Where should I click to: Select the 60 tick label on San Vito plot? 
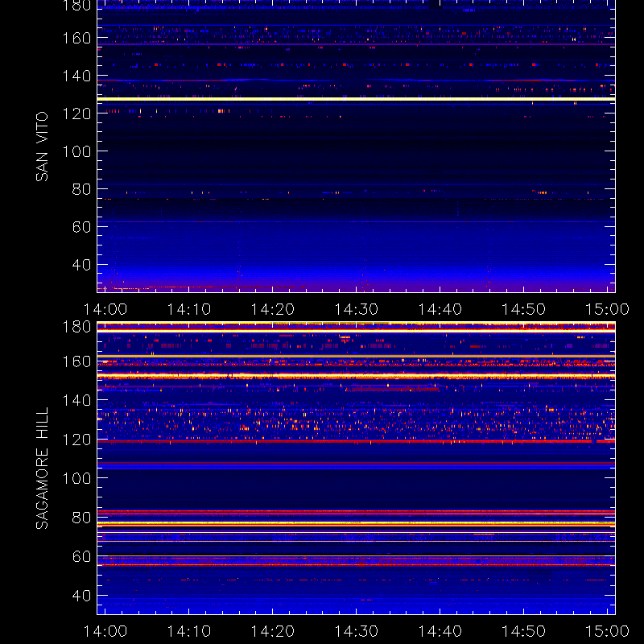click(82, 227)
